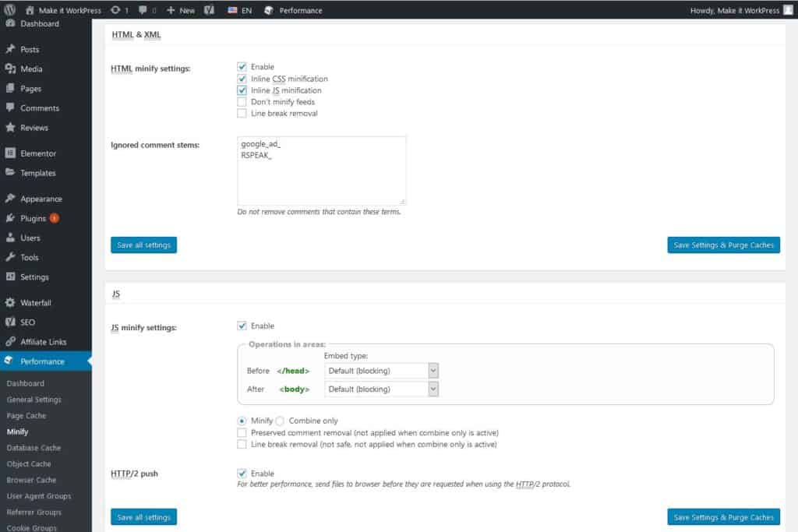This screenshot has height=532, width=798.
Task: Click the Comments icon in sidebar
Action: [x=10, y=107]
